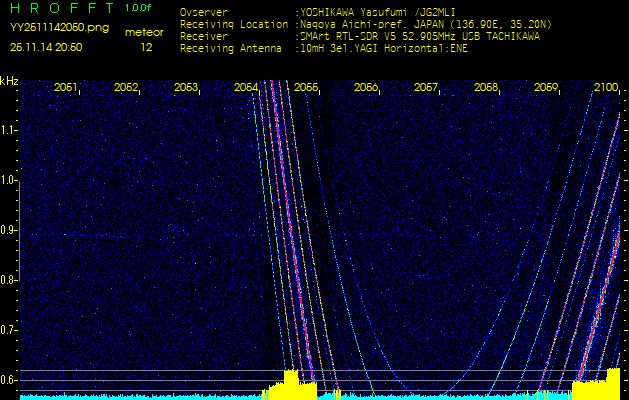Select the 2057 time marker

[426, 88]
